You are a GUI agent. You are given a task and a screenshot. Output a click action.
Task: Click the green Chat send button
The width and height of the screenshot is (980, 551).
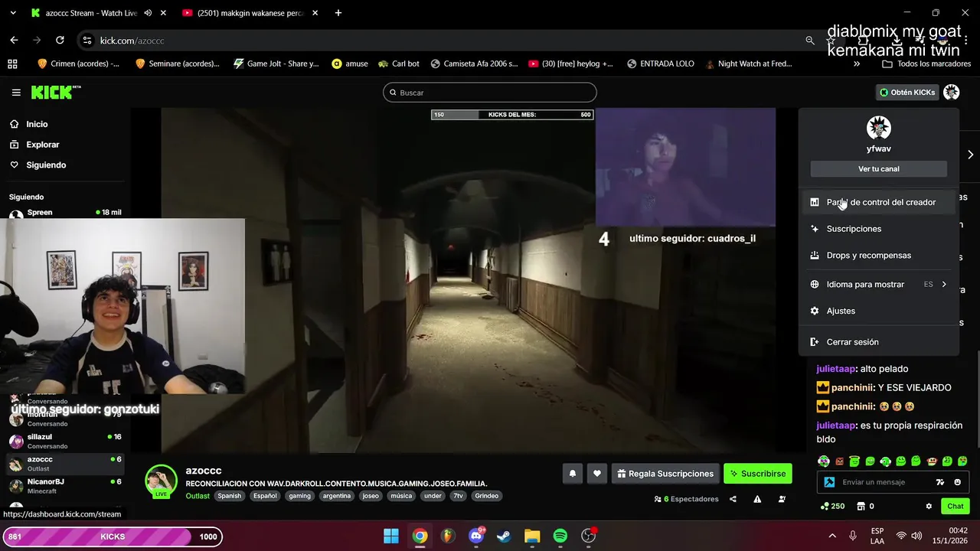click(x=955, y=506)
